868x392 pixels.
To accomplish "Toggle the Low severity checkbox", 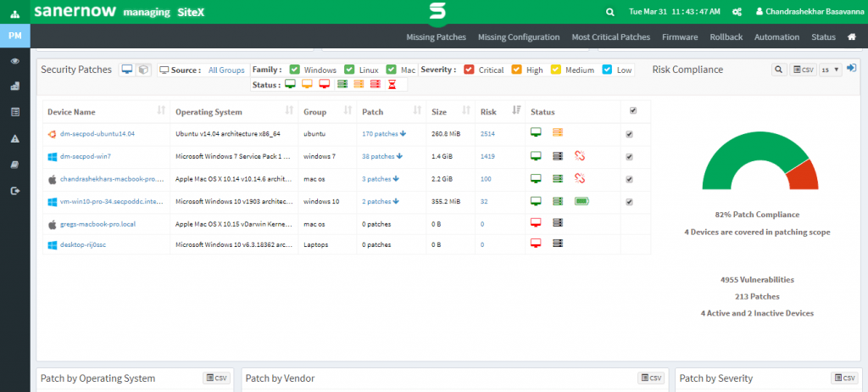I will pos(607,70).
